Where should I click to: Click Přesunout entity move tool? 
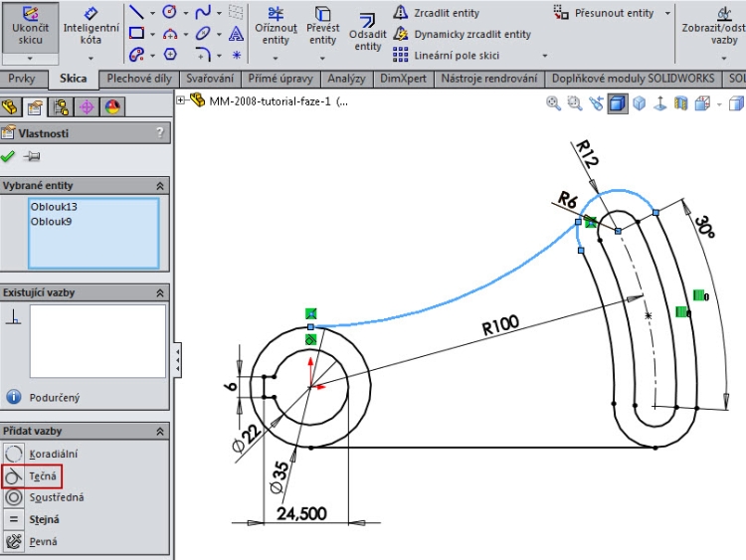coord(604,13)
